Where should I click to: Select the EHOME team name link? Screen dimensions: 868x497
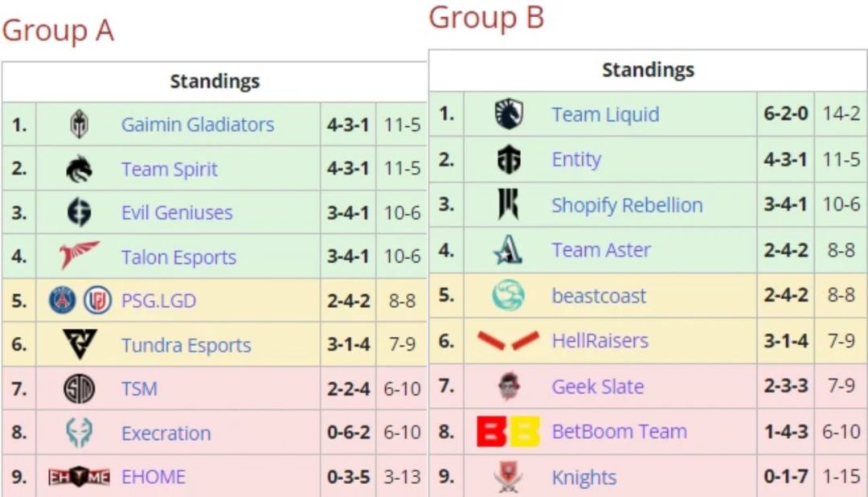pos(153,477)
